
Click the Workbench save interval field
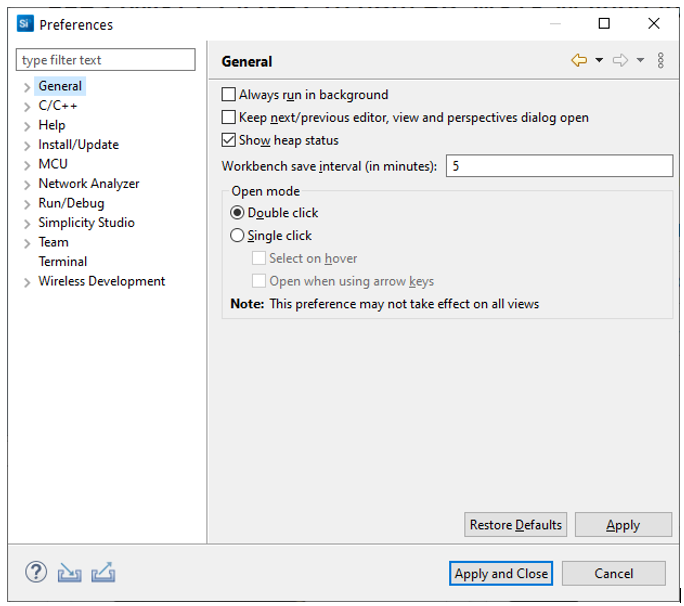558,166
